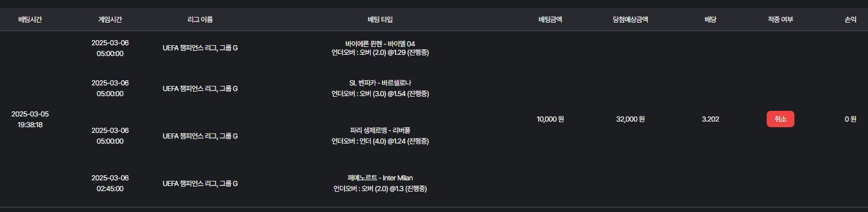Click the 당첨예상금액 column header
This screenshot has height=212, width=868.
point(630,19)
